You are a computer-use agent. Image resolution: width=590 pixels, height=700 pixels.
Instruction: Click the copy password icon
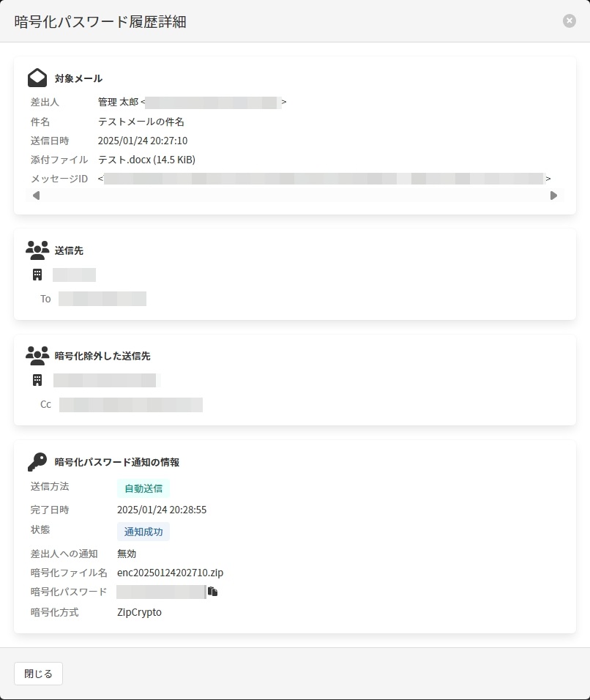coord(213,592)
